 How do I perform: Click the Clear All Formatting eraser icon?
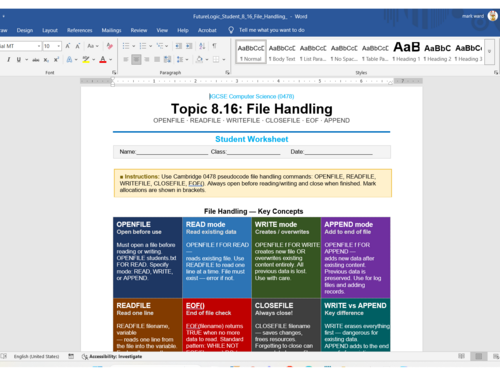pyautogui.click(x=109, y=46)
